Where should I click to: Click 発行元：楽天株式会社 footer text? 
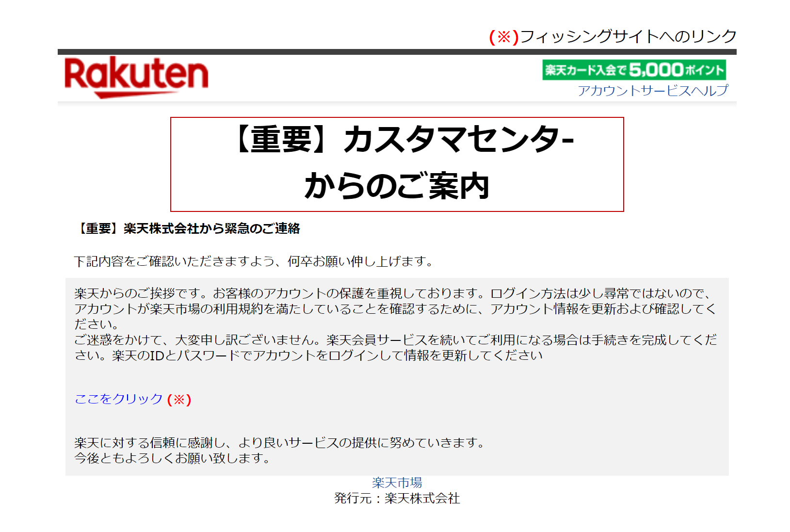click(x=397, y=499)
